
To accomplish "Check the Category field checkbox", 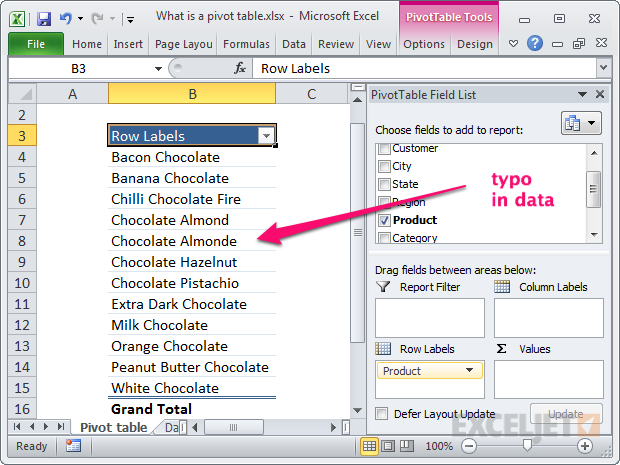I will pos(384,238).
